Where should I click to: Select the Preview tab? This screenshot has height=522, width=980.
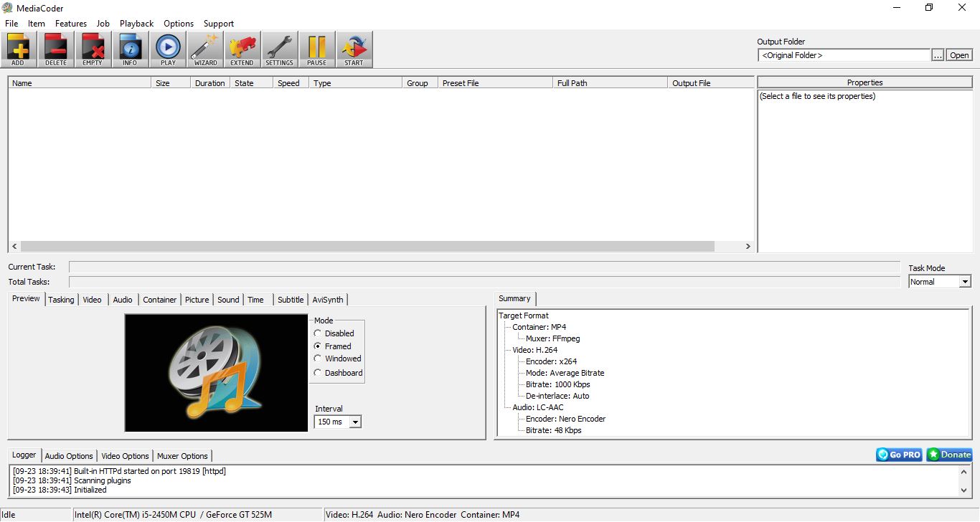point(26,298)
